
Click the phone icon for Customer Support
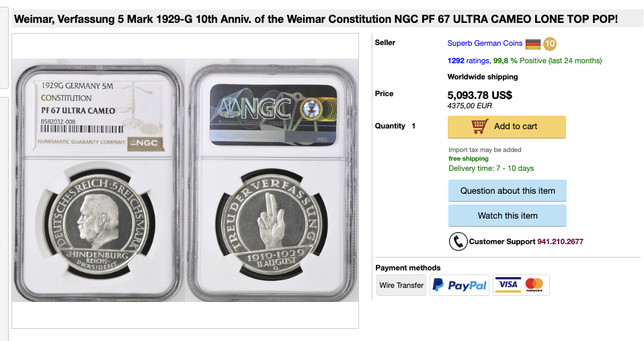coord(458,241)
